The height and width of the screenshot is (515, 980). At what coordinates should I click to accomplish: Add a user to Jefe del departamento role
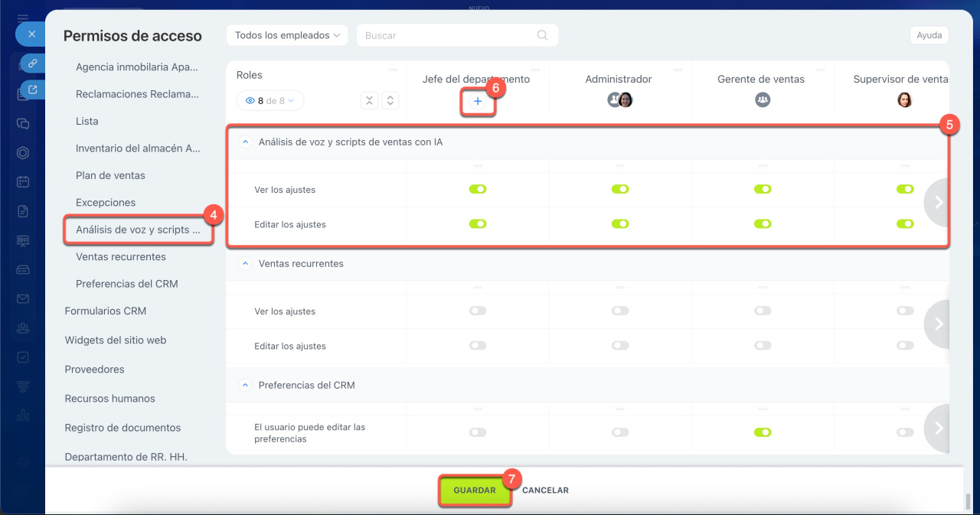[x=478, y=101]
